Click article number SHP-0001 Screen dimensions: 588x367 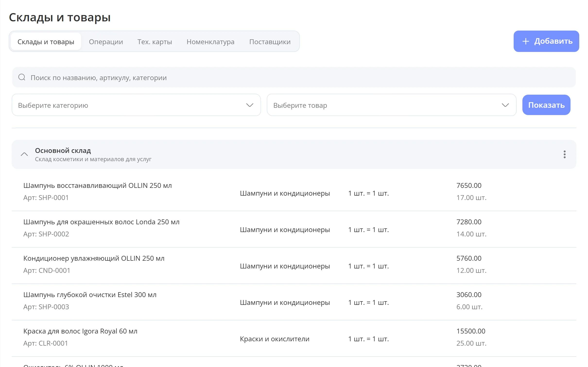(46, 198)
